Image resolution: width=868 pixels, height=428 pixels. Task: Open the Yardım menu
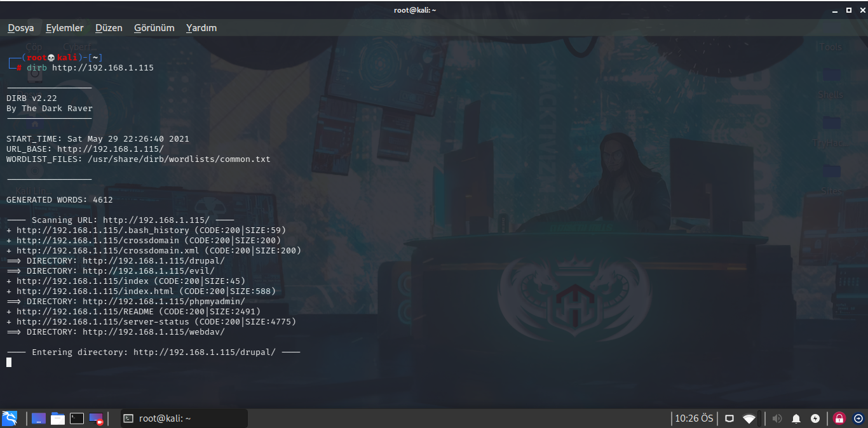[x=201, y=28]
